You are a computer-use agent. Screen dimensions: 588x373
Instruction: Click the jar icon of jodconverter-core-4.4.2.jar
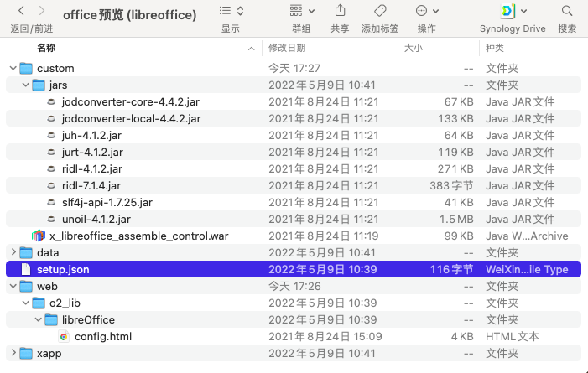(x=51, y=101)
